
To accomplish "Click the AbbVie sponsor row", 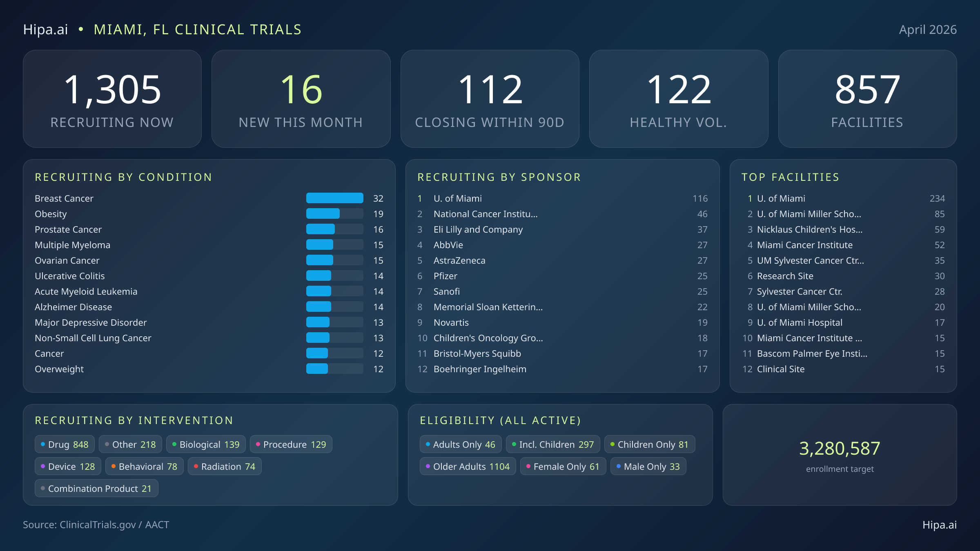I will click(x=562, y=244).
